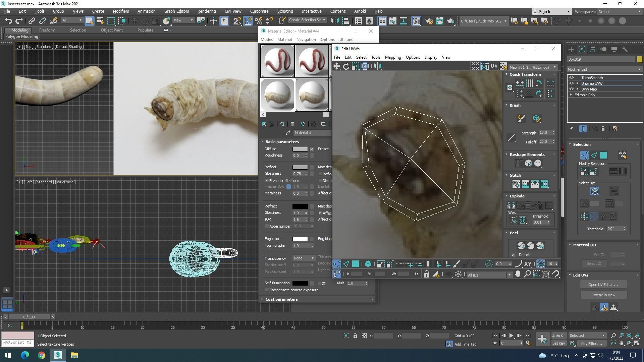This screenshot has width=644, height=362.
Task: Toggle Unwrap UVW modifier visibility eye
Action: [572, 83]
